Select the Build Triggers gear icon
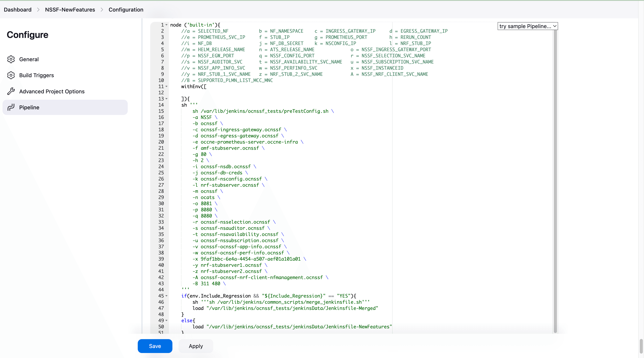 coord(11,75)
